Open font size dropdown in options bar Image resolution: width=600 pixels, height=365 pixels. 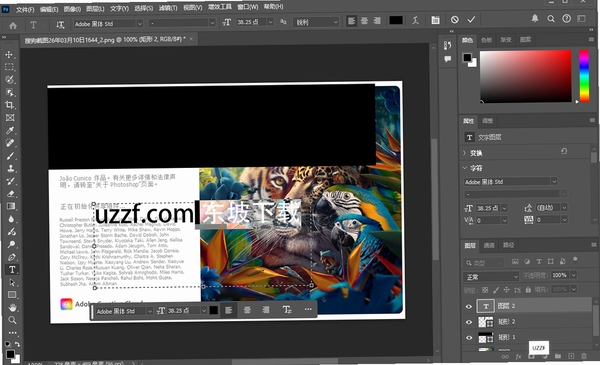270,22
